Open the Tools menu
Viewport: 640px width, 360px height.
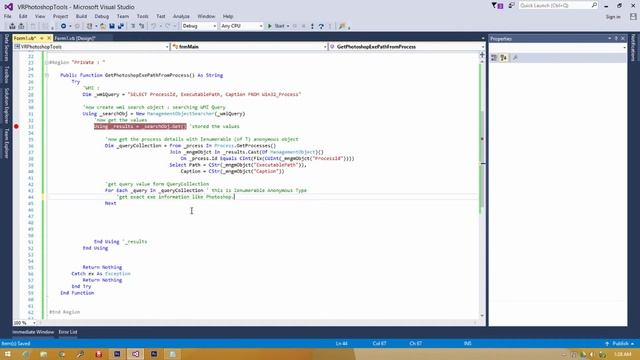click(x=142, y=16)
